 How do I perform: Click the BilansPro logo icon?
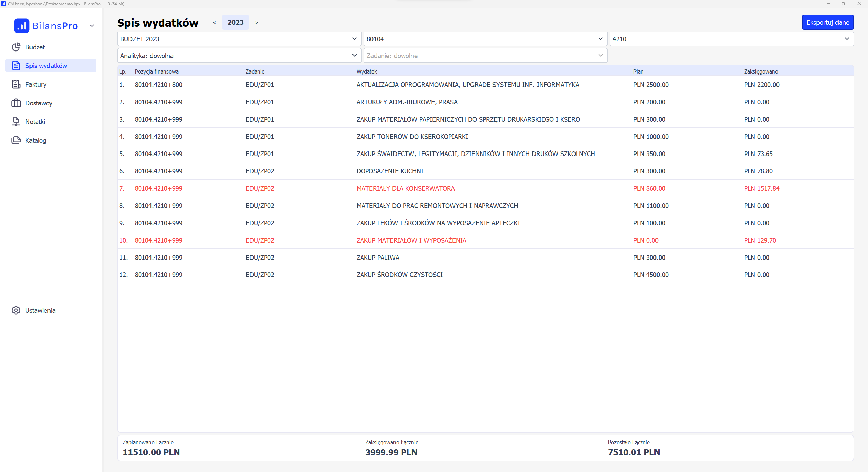21,26
